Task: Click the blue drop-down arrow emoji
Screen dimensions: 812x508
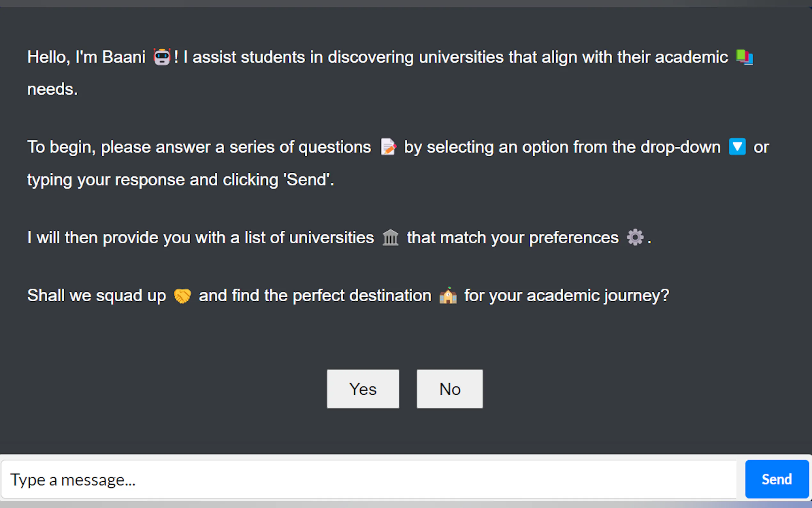Action: 737,147
